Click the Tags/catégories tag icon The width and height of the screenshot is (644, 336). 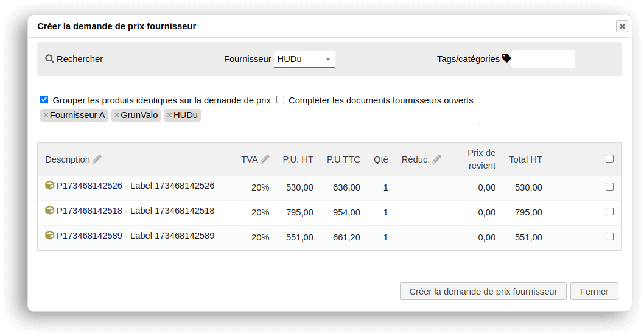click(x=506, y=58)
